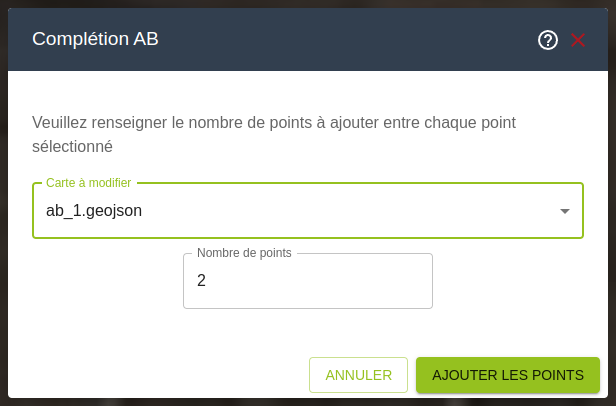This screenshot has height=406, width=616.
Task: Click the Carte à modifier field label
Action: click(88, 183)
